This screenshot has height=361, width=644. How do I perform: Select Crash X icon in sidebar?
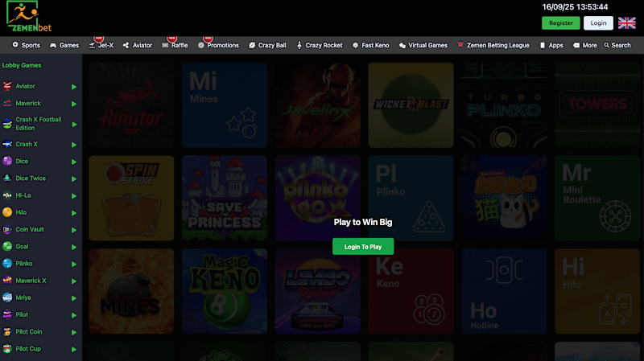click(x=7, y=144)
